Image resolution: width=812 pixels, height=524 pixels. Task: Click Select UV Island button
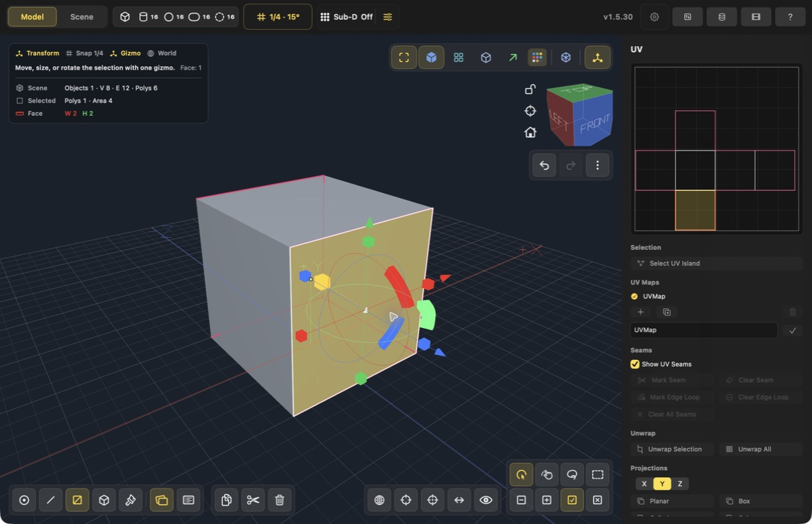tap(716, 263)
